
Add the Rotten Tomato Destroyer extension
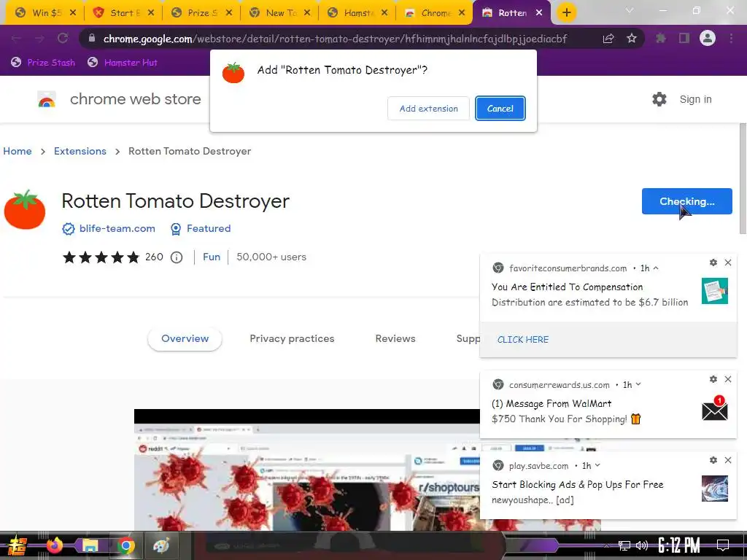[428, 109]
